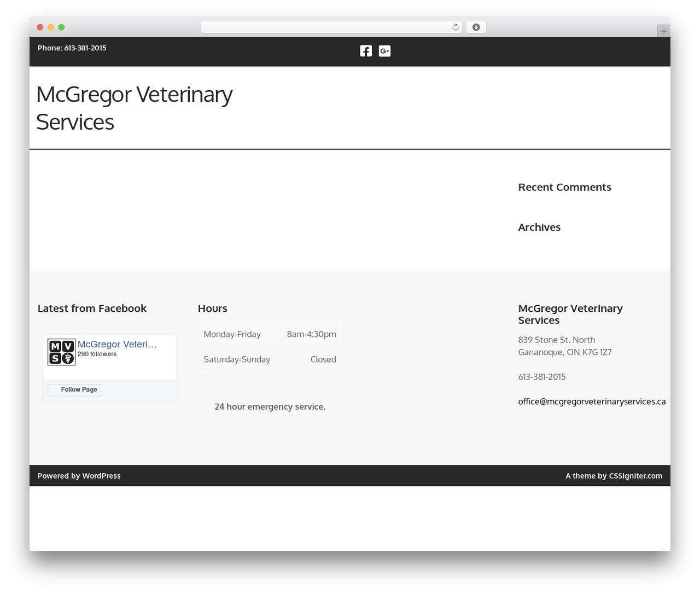700x593 pixels.
Task: Click the MVS Facebook page logo thumbnail
Action: click(61, 352)
